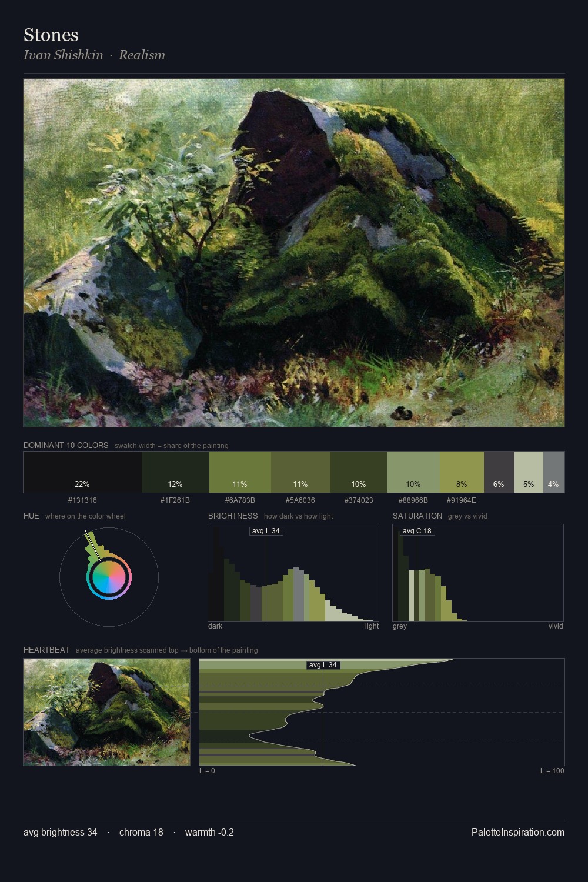
Task: Click the 'HUE' section heading
Action: click(x=31, y=516)
